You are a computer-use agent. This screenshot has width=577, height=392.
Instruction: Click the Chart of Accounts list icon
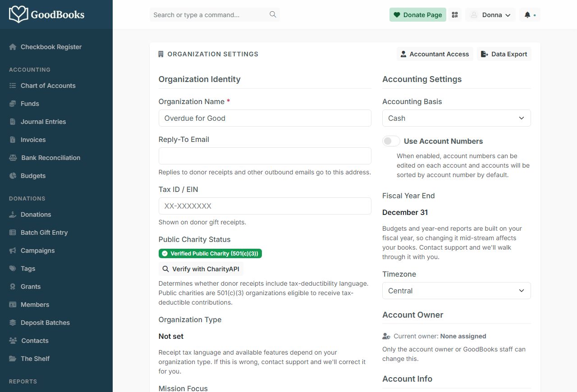click(13, 86)
